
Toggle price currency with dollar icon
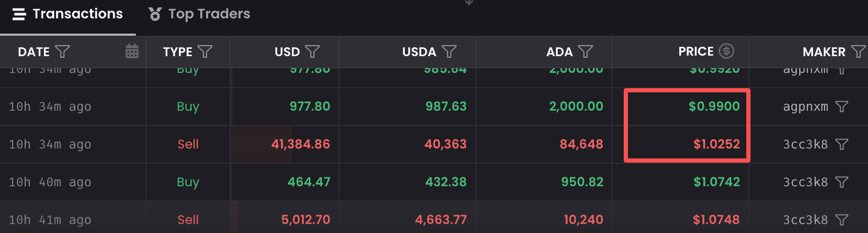pos(726,51)
